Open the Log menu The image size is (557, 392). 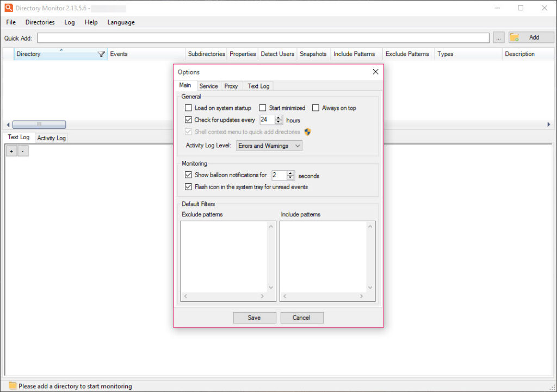(70, 22)
